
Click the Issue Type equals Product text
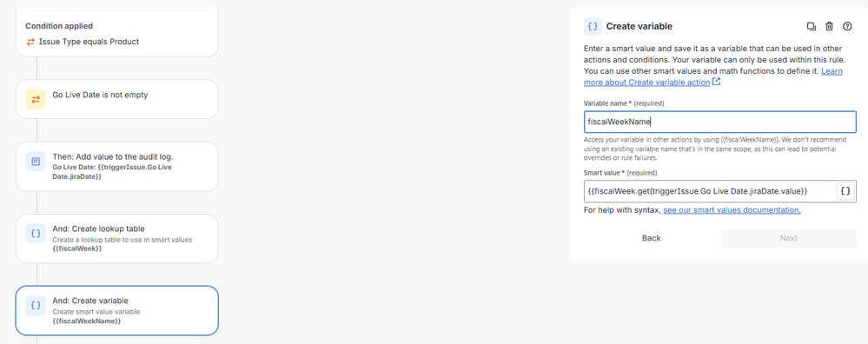click(x=89, y=42)
